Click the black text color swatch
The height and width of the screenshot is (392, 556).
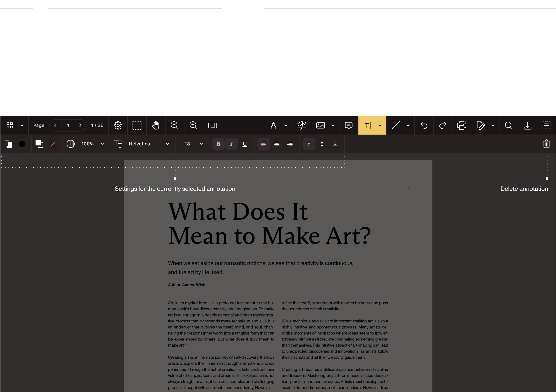point(22,144)
